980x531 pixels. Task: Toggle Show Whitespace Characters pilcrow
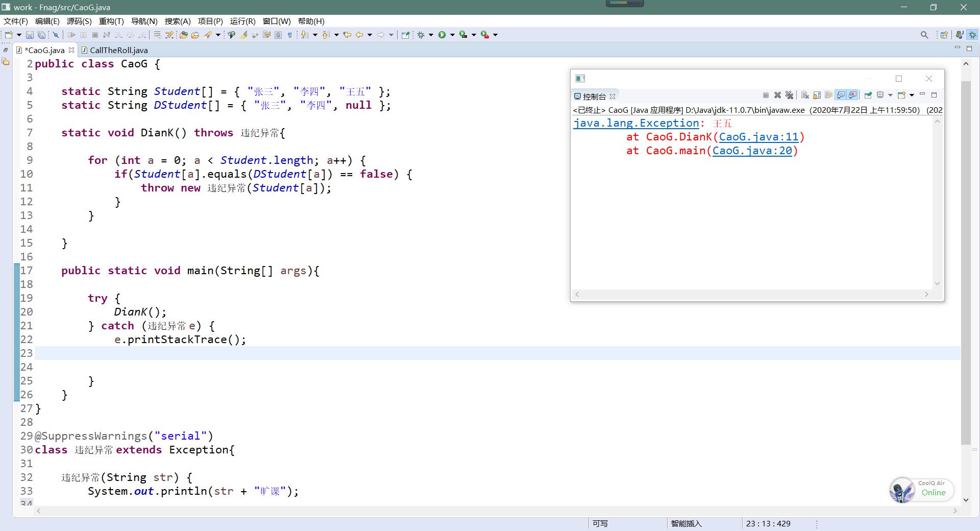(290, 35)
